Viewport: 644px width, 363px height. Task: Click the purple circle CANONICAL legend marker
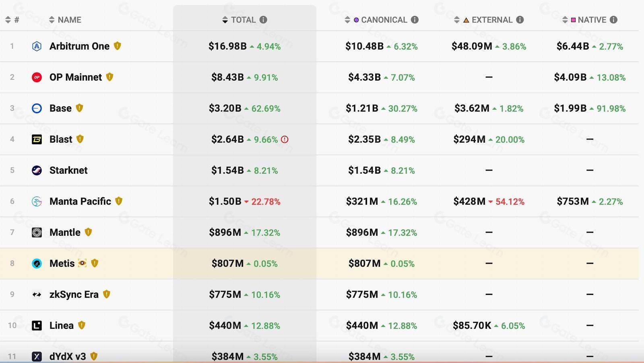tap(356, 20)
